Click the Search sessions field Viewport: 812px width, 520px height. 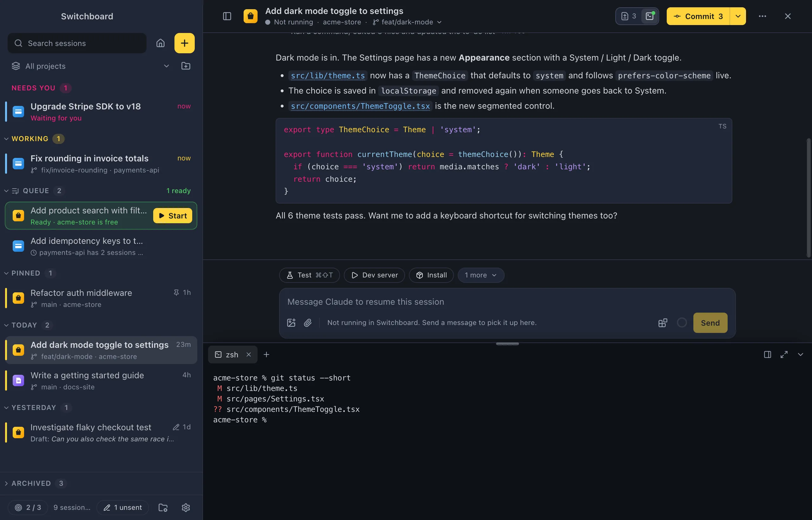(77, 43)
